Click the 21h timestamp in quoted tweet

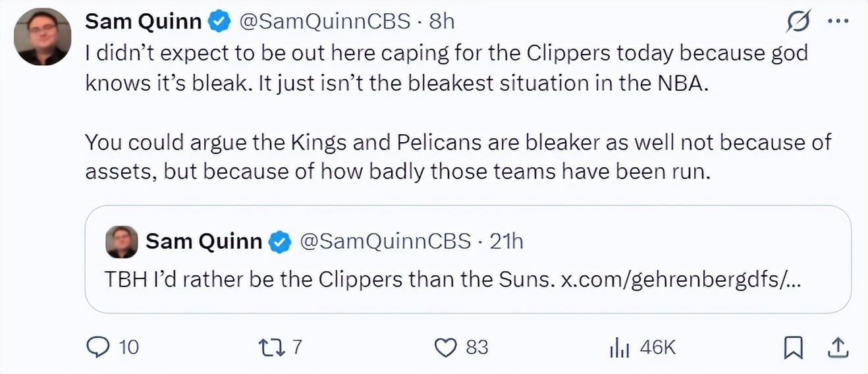tap(506, 242)
